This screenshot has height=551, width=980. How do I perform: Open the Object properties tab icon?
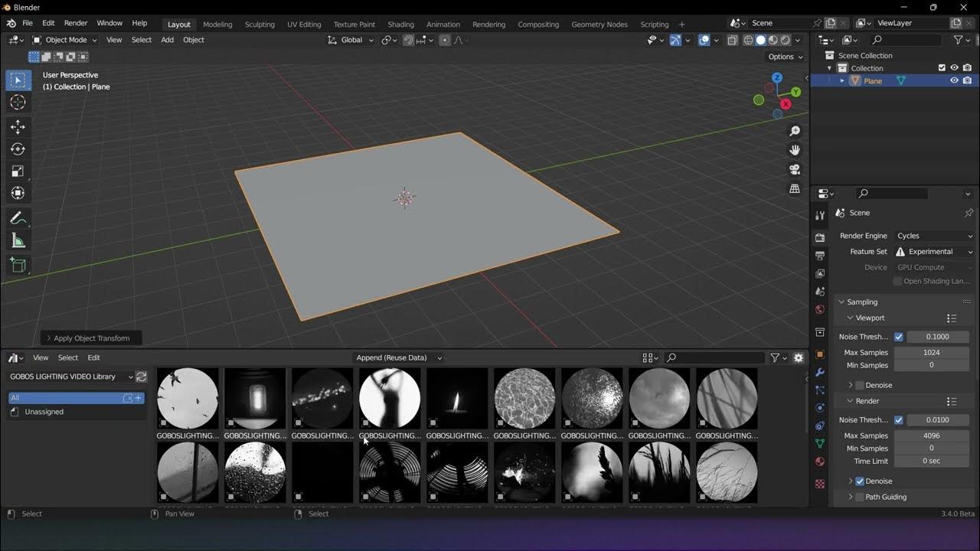click(820, 354)
